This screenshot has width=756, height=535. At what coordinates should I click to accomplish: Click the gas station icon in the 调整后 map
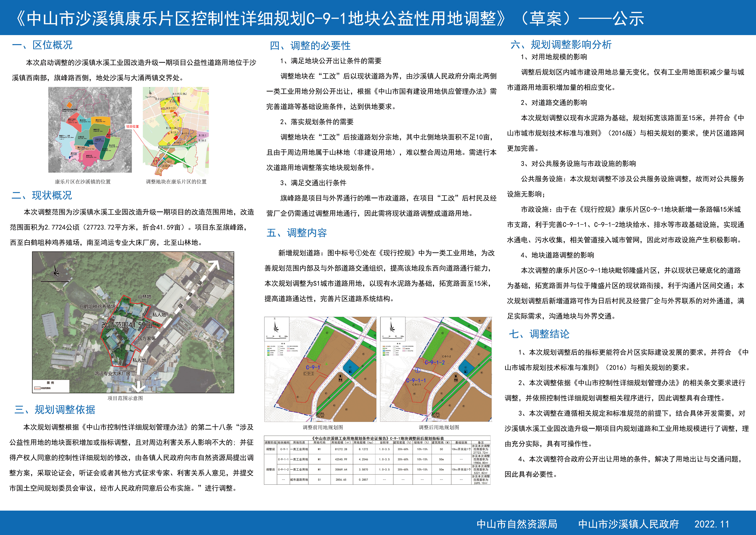pos(466,372)
